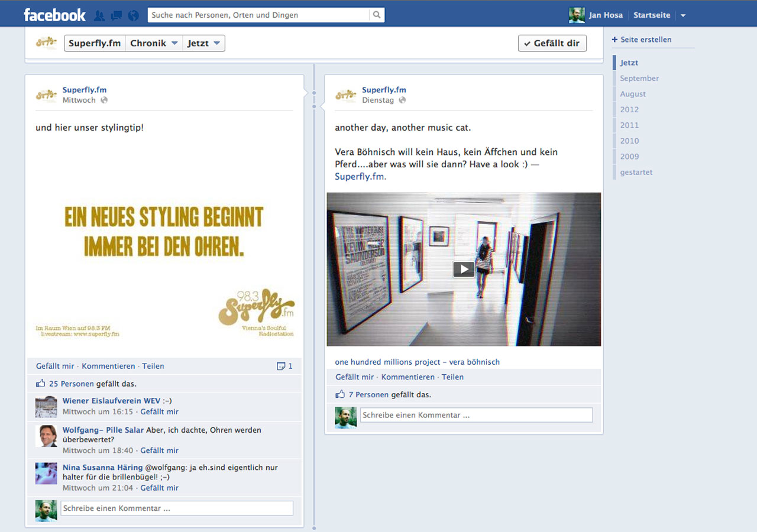The width and height of the screenshot is (757, 532).
Task: Click the public globe icon beside Dienstag
Action: [x=402, y=100]
